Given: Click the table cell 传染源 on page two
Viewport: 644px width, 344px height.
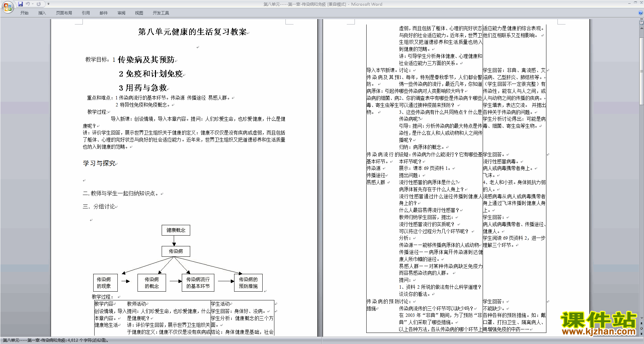Looking at the screenshot, I should (x=373, y=168).
